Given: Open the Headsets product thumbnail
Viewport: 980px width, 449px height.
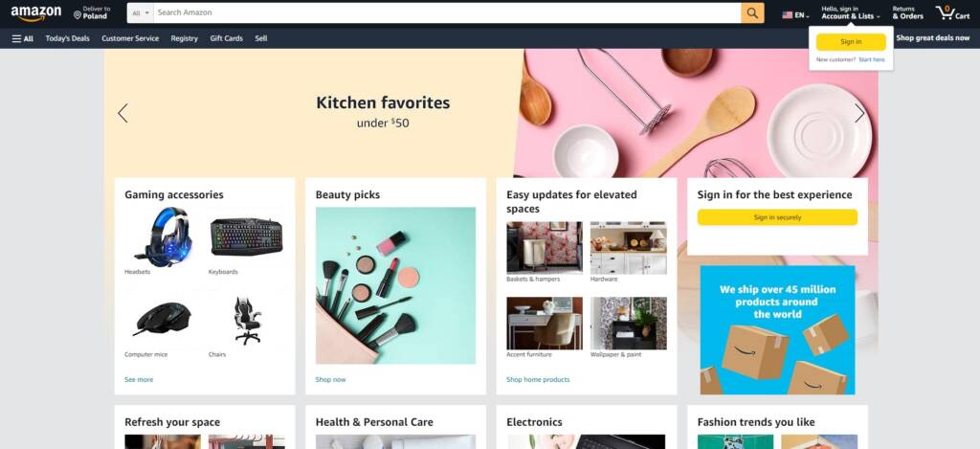Looking at the screenshot, I should (165, 237).
